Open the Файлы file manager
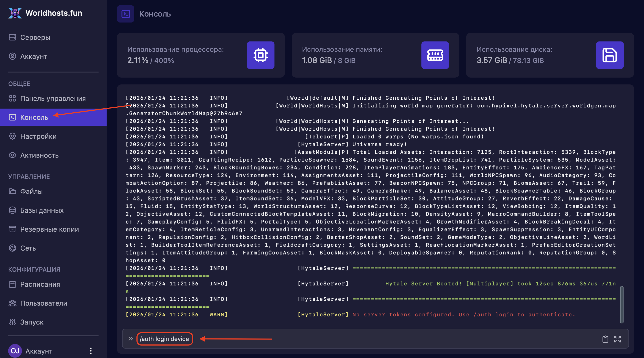The width and height of the screenshot is (644, 358). (x=31, y=191)
